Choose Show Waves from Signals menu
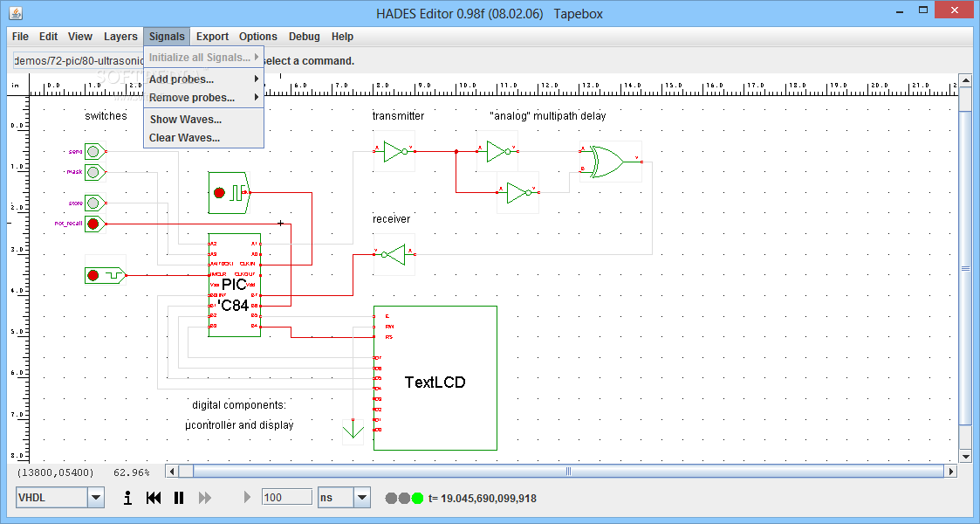Viewport: 980px width, 524px height. 203,119
